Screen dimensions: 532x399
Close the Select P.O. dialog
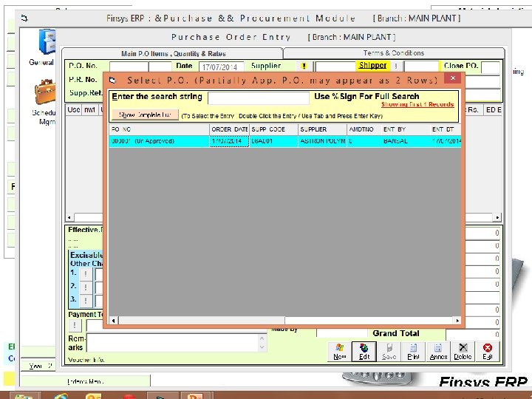453,78
